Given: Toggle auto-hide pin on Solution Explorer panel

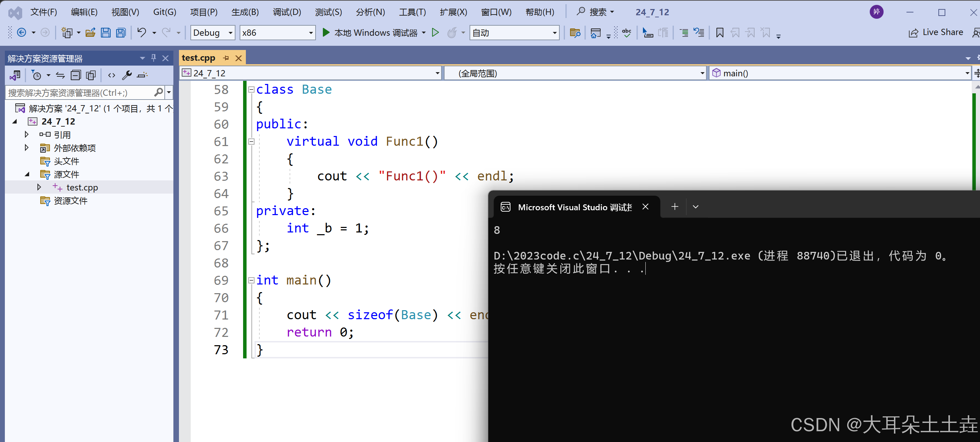Looking at the screenshot, I should click(153, 58).
